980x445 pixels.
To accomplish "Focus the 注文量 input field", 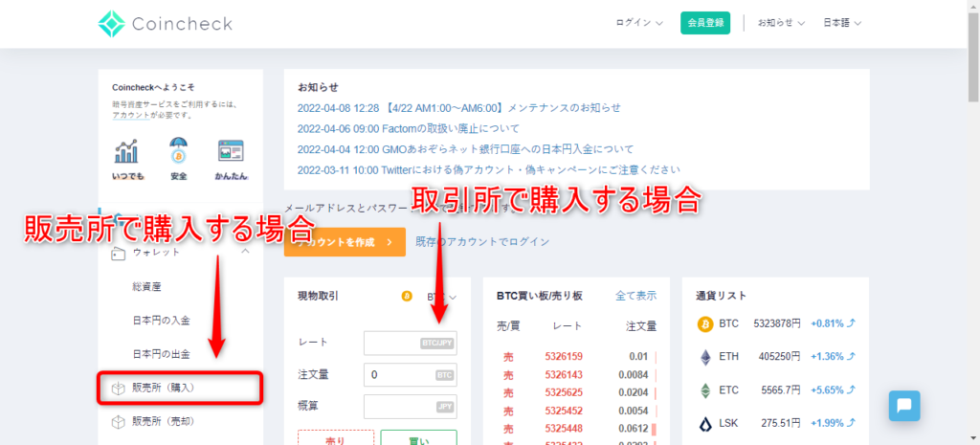I will [410, 374].
